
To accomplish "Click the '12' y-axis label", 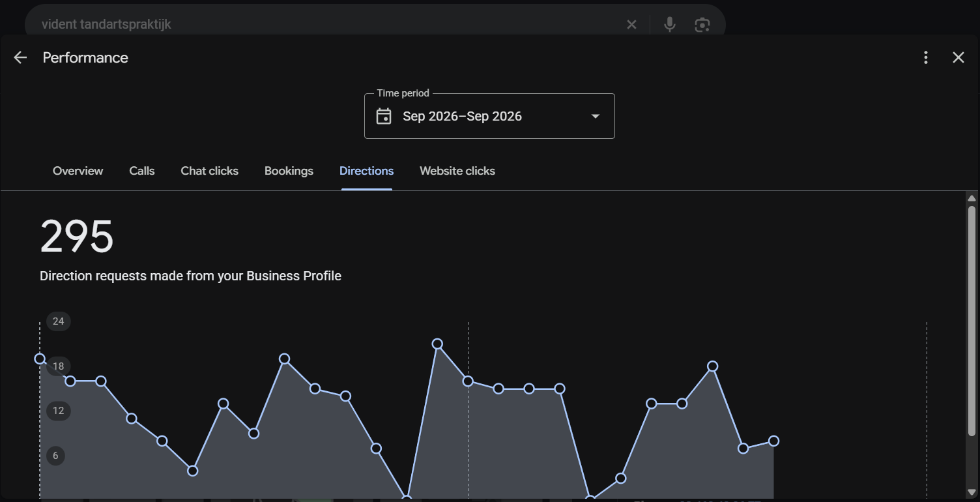I will pyautogui.click(x=59, y=410).
